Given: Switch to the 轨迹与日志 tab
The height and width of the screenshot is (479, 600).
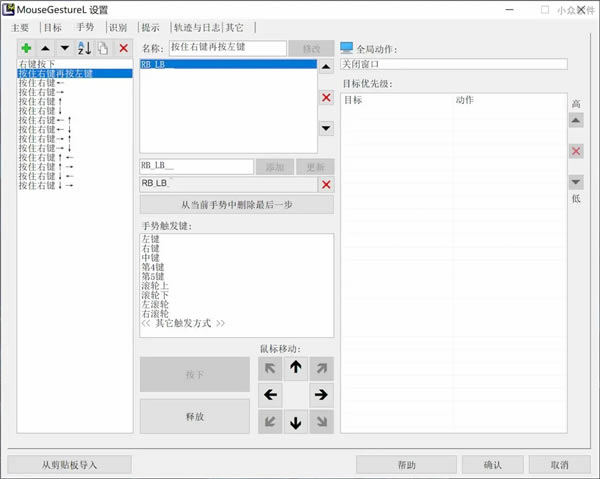Looking at the screenshot, I should click(197, 28).
